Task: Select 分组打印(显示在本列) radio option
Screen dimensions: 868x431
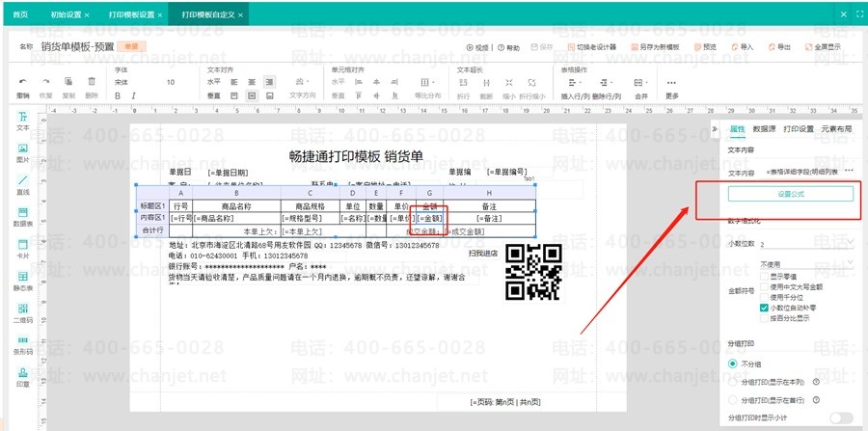Action: coord(733,382)
